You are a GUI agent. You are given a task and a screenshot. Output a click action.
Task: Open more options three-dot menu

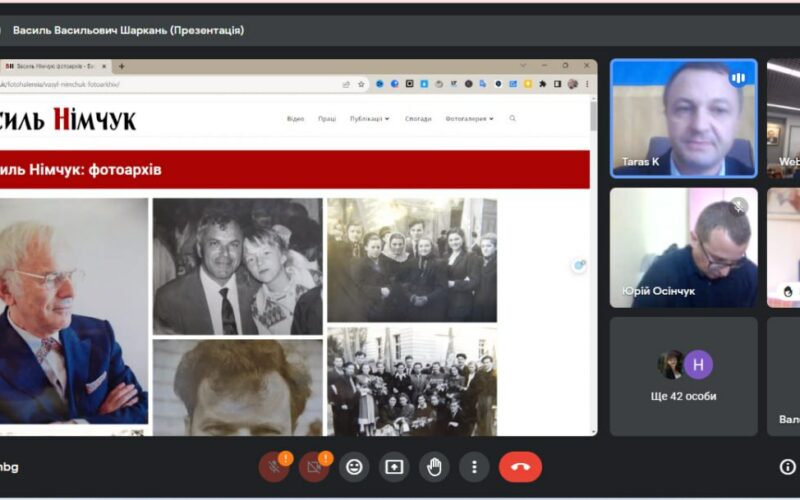tap(474, 467)
